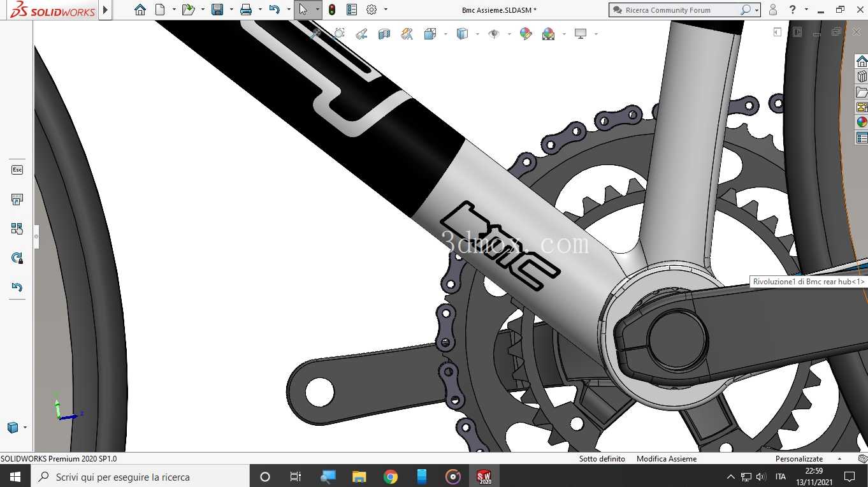Click Zoom to Area icon
Image resolution: width=868 pixels, height=487 pixels.
click(338, 34)
